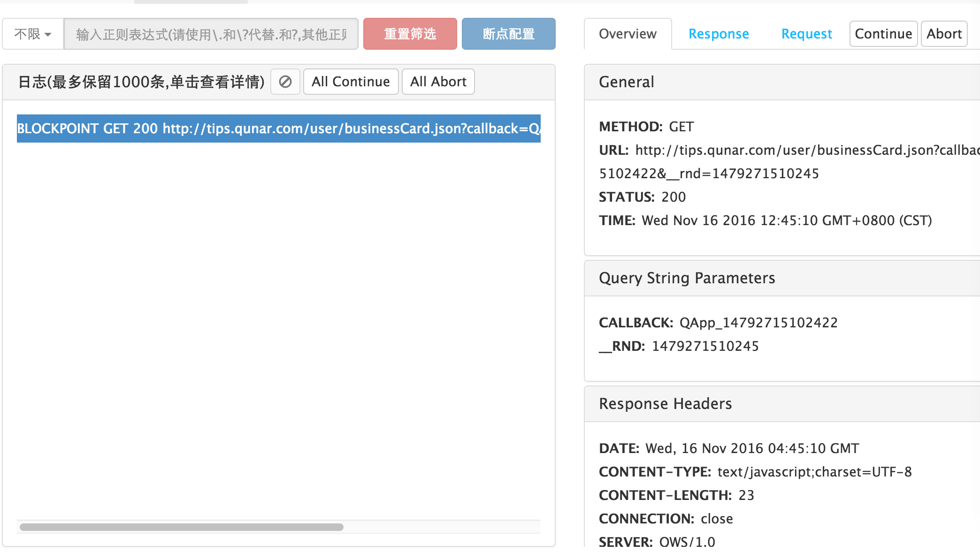
Task: Click Query String Parameters section header
Action: coord(687,278)
